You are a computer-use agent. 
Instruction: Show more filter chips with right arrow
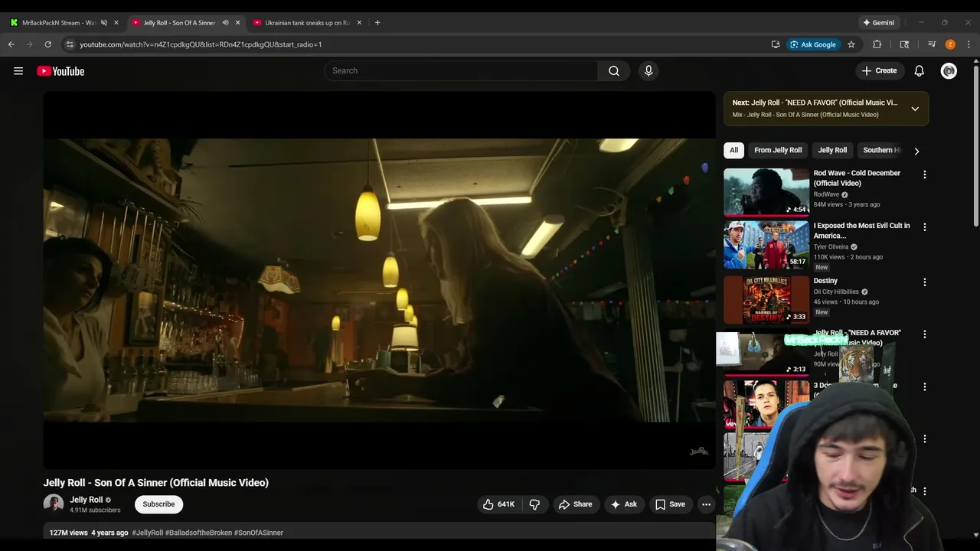coord(916,151)
